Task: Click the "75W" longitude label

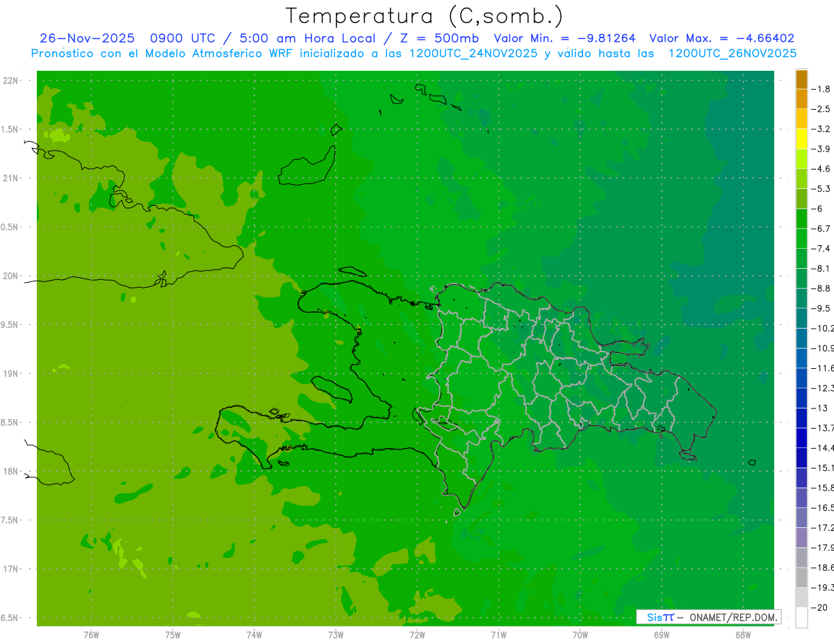Action: point(173,635)
